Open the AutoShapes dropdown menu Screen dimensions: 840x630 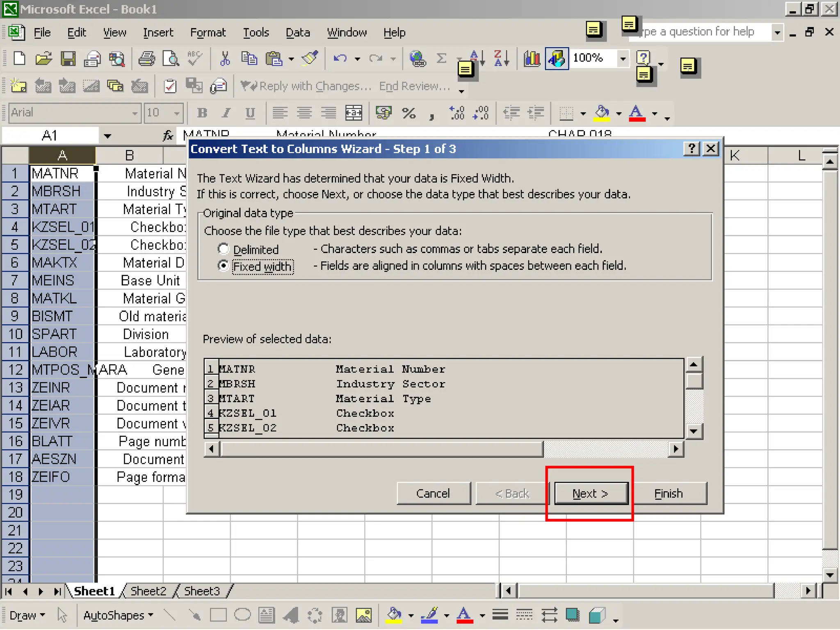pyautogui.click(x=118, y=615)
